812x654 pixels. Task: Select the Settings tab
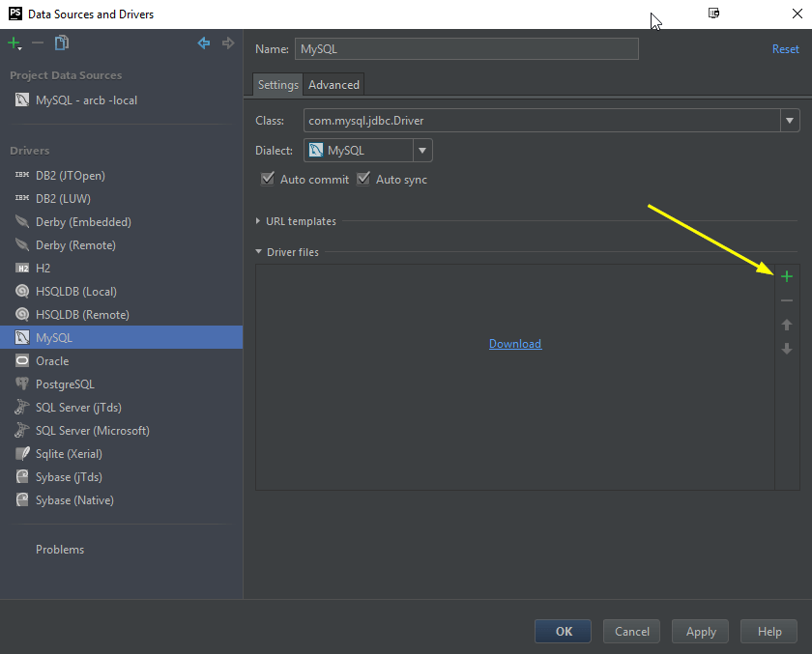tap(277, 85)
